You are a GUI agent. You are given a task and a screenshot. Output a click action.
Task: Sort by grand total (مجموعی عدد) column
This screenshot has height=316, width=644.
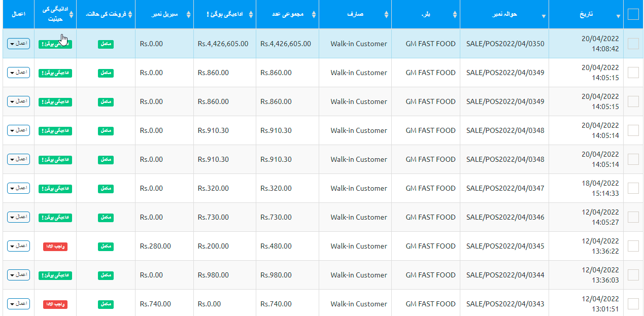(314, 15)
